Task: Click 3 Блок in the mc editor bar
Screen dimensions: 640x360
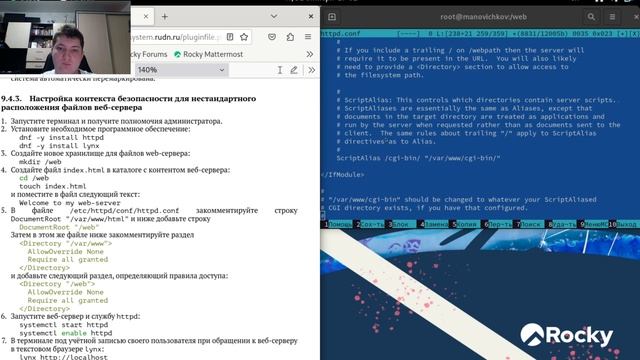Action: 402,224
